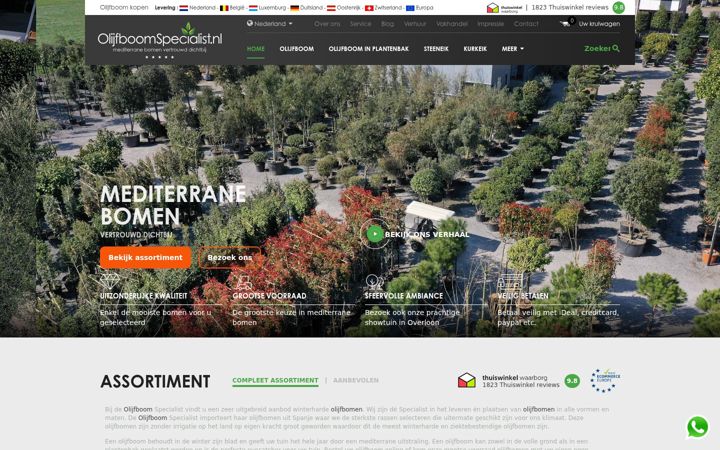Open the Vakhandel link
This screenshot has height=450, width=720.
(452, 24)
